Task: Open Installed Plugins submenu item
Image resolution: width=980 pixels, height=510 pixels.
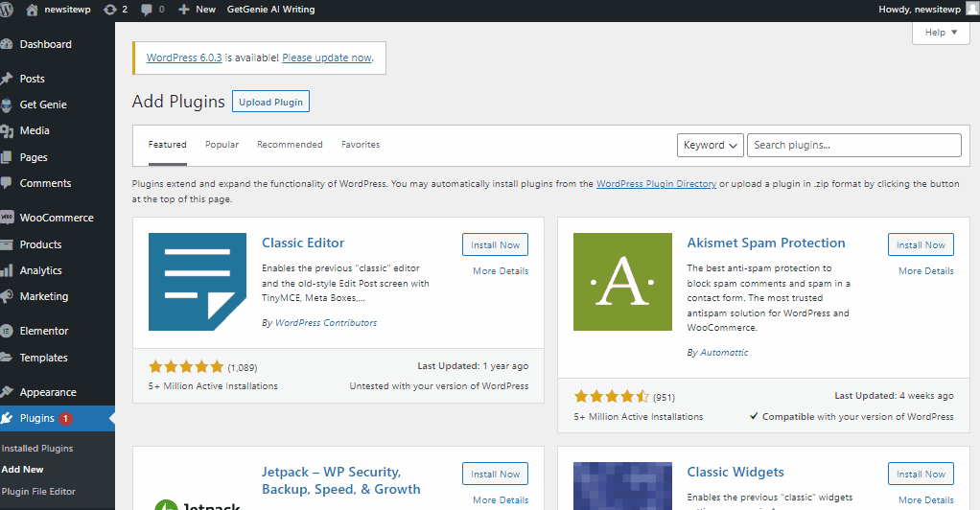Action: [37, 448]
